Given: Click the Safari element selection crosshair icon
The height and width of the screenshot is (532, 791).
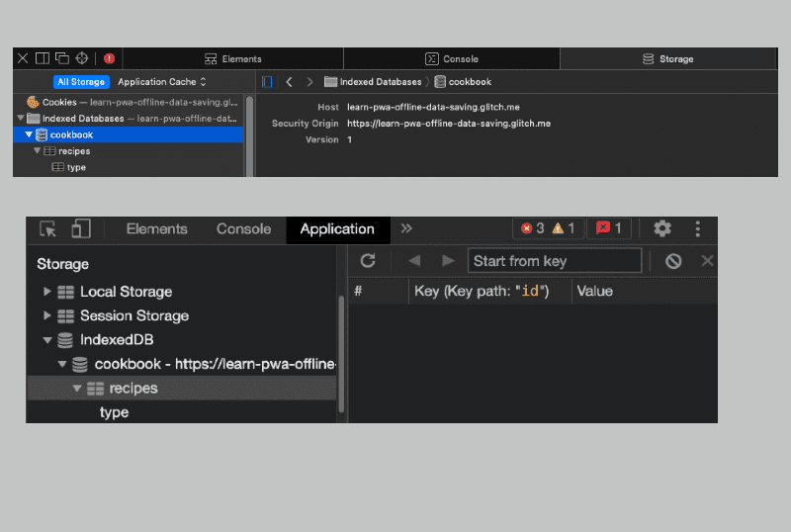Looking at the screenshot, I should tap(82, 58).
